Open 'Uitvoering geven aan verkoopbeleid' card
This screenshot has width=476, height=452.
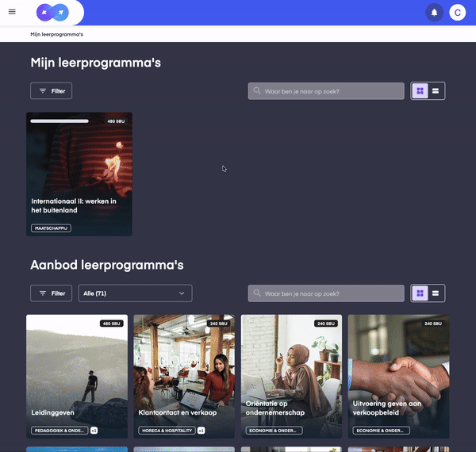point(398,376)
